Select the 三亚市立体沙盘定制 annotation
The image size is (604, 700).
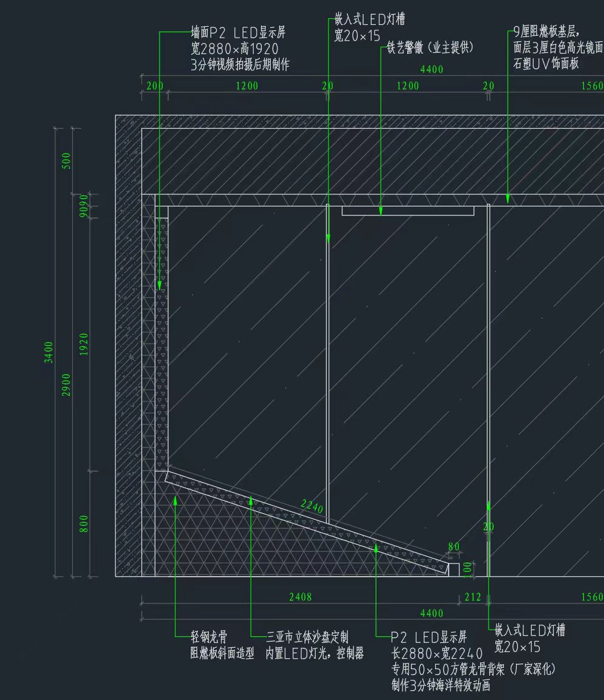pyautogui.click(x=307, y=637)
